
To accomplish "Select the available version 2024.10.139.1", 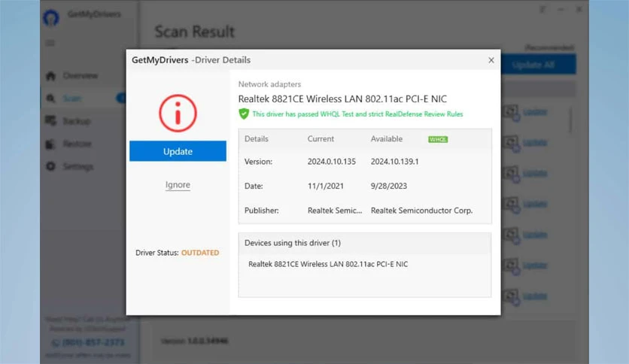I will [394, 162].
